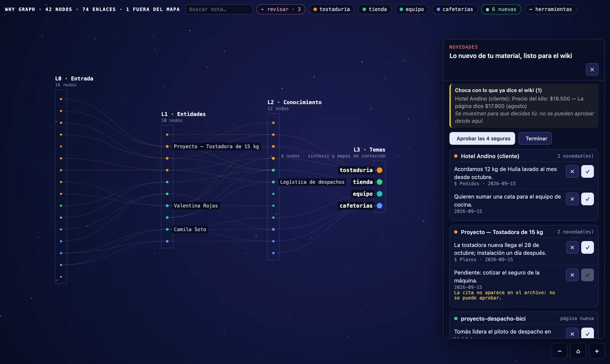Zoom out the graph with the minus button
The height and width of the screenshot is (364, 610).
click(560, 351)
